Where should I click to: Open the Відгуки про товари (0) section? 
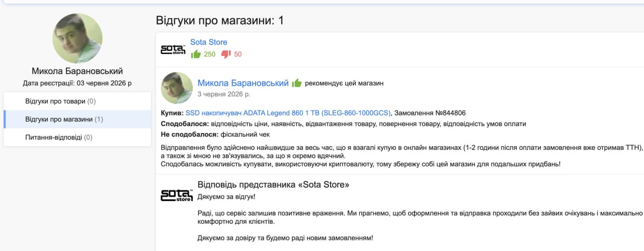click(77, 101)
